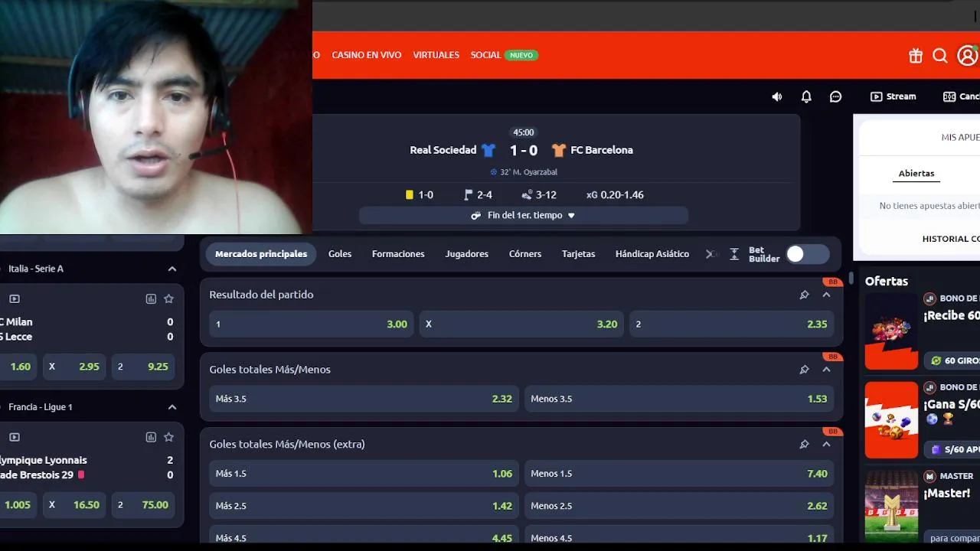Select Más 3.5 at 2.32
This screenshot has width=980, height=551.
coord(364,399)
